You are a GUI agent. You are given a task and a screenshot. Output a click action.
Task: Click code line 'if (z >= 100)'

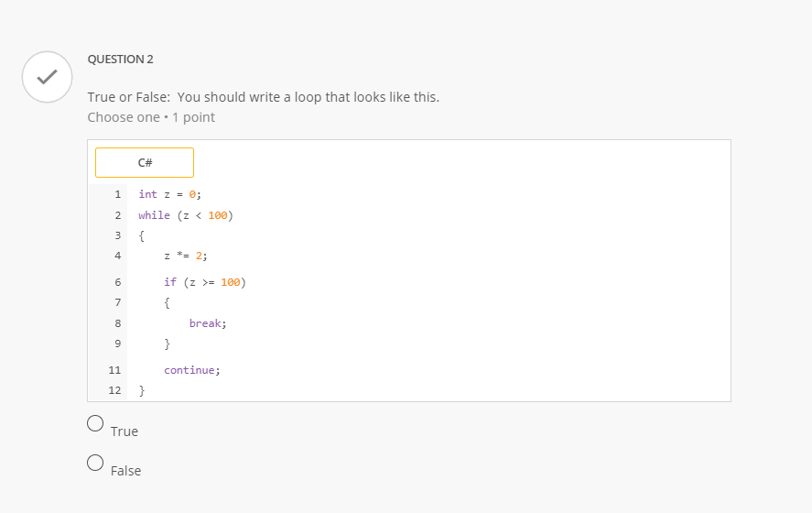205,282
